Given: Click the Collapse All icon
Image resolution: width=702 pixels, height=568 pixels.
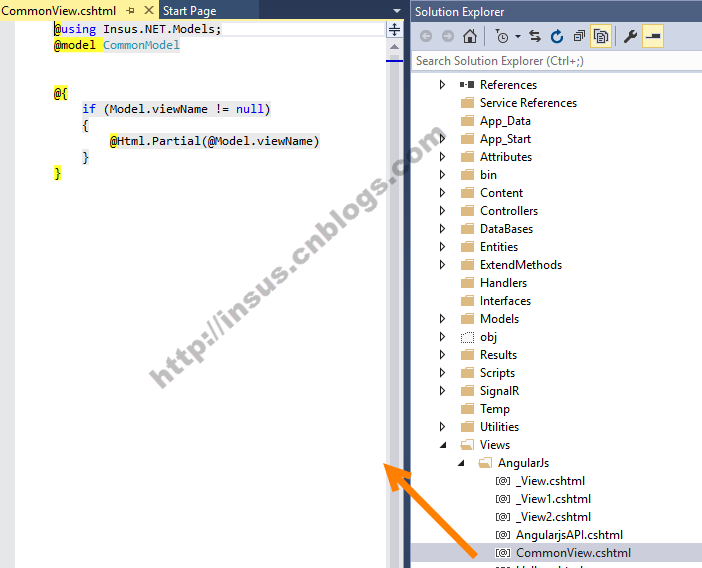Looking at the screenshot, I should click(x=579, y=36).
